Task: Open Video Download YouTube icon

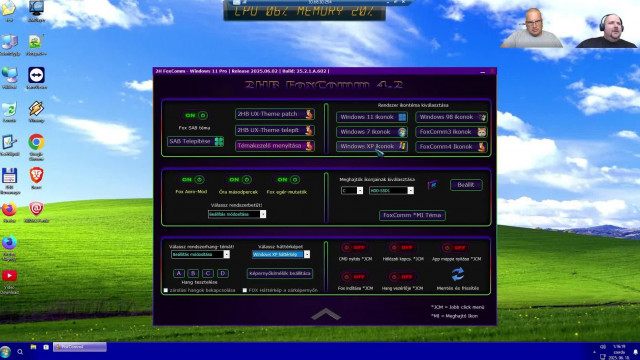Action: point(9,276)
